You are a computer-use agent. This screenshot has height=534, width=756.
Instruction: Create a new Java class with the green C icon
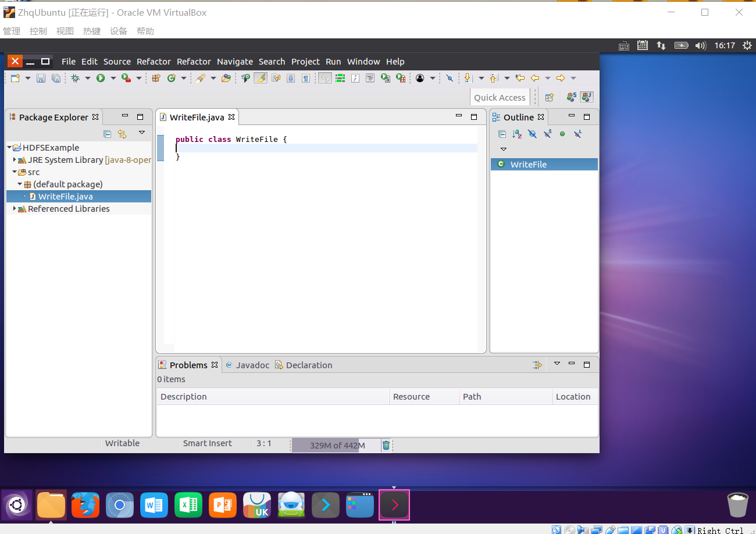(172, 78)
